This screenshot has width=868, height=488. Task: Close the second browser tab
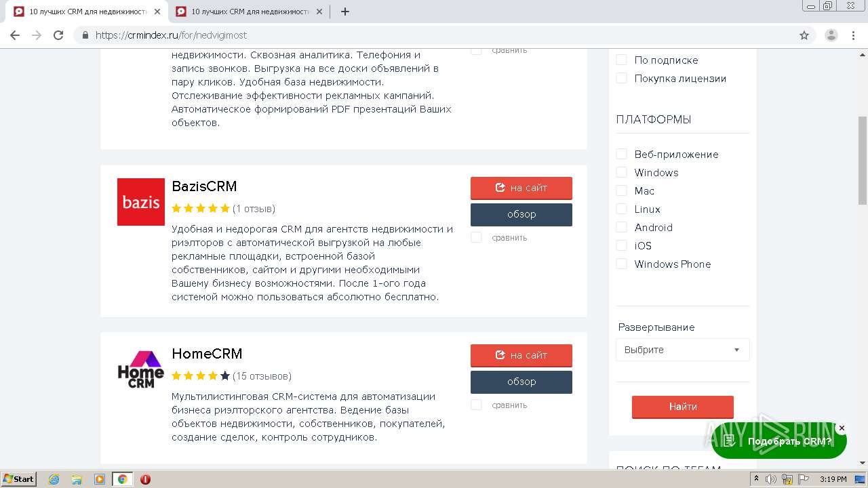coord(319,12)
